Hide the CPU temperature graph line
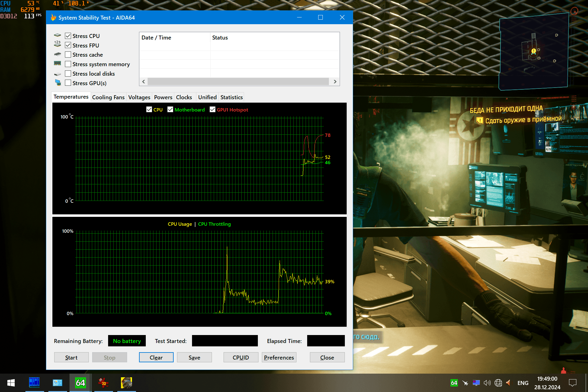Viewport: 588px width, 392px height. click(x=149, y=110)
